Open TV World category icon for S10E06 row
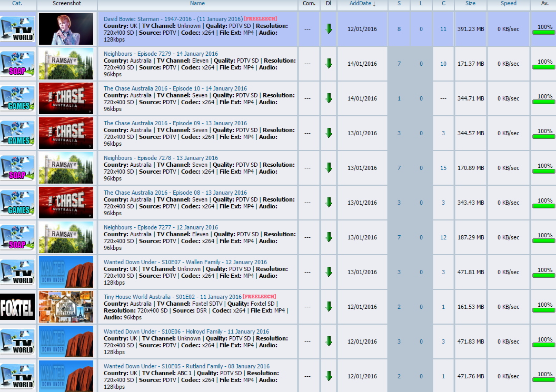Screen dimensions: 556x392 (x=17, y=341)
